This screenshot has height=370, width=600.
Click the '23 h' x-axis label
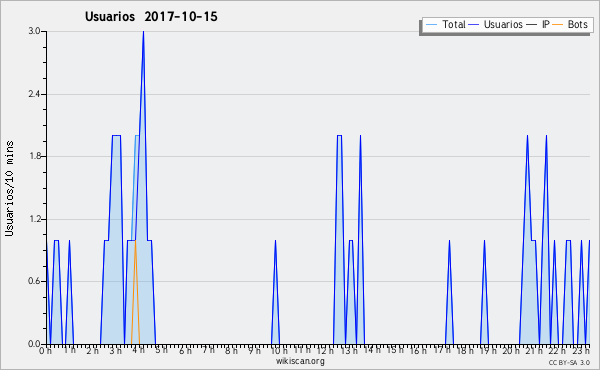pos(581,350)
